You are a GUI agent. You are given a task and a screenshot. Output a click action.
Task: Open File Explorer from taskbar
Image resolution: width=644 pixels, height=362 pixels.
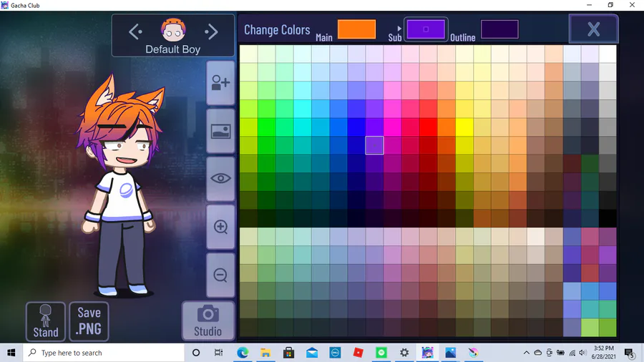pyautogui.click(x=265, y=353)
